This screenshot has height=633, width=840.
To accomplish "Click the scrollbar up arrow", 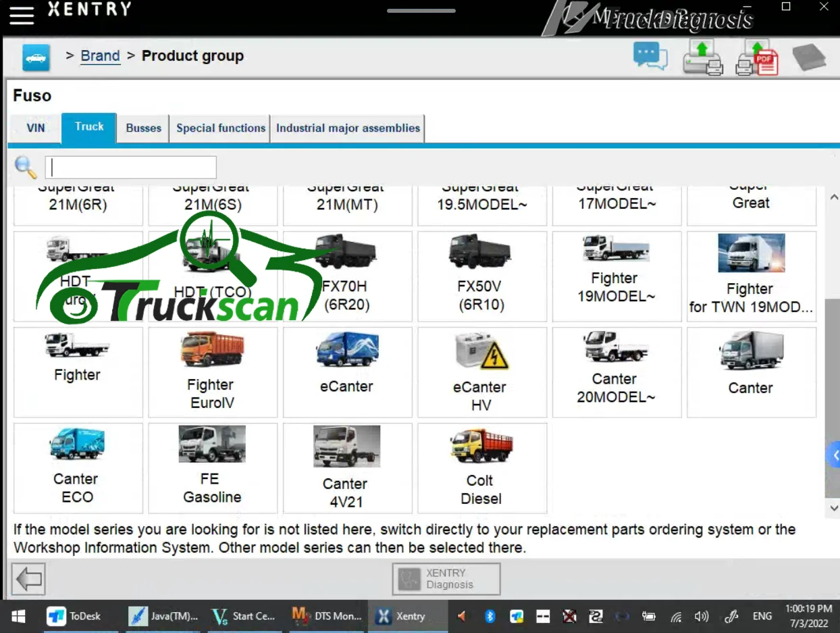I will tap(833, 197).
